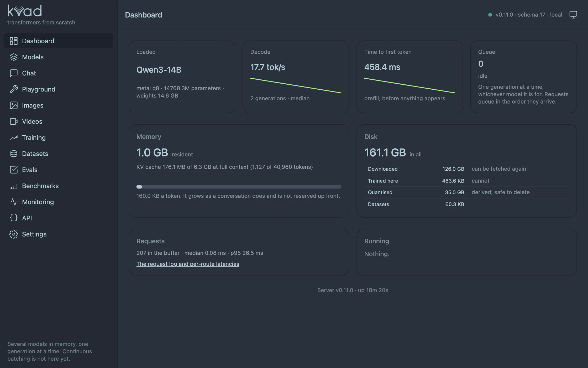Click the Datasets database icon
Image resolution: width=588 pixels, height=368 pixels.
click(x=14, y=154)
